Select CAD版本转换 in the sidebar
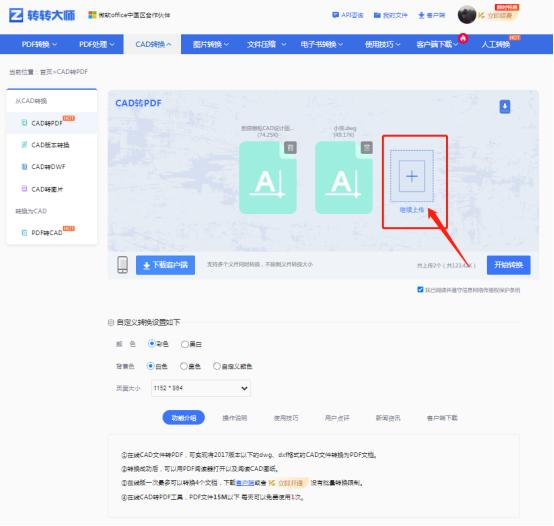 [x=51, y=145]
